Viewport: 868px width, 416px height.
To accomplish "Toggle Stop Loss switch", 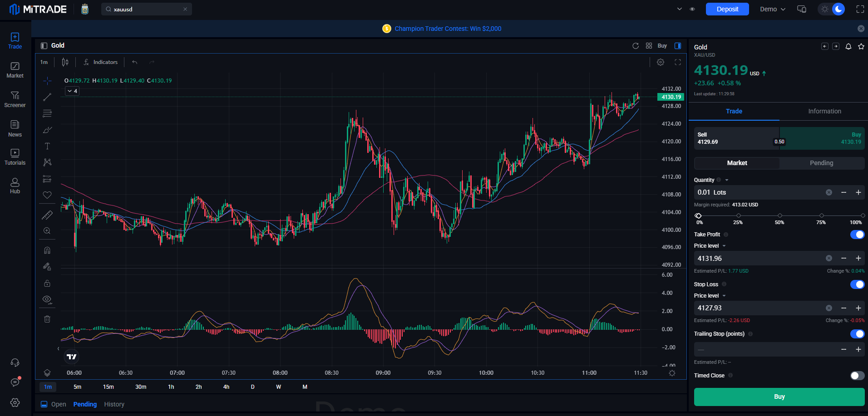I will click(857, 284).
